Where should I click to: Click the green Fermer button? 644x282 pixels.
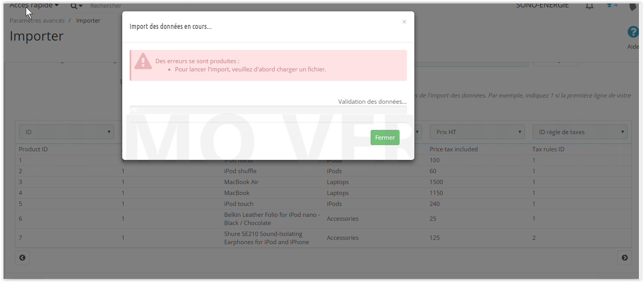pyautogui.click(x=385, y=137)
